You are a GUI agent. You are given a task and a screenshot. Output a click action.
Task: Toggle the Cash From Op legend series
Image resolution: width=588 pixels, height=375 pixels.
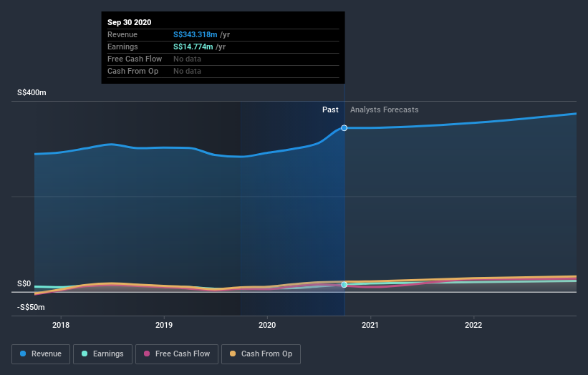pyautogui.click(x=261, y=354)
